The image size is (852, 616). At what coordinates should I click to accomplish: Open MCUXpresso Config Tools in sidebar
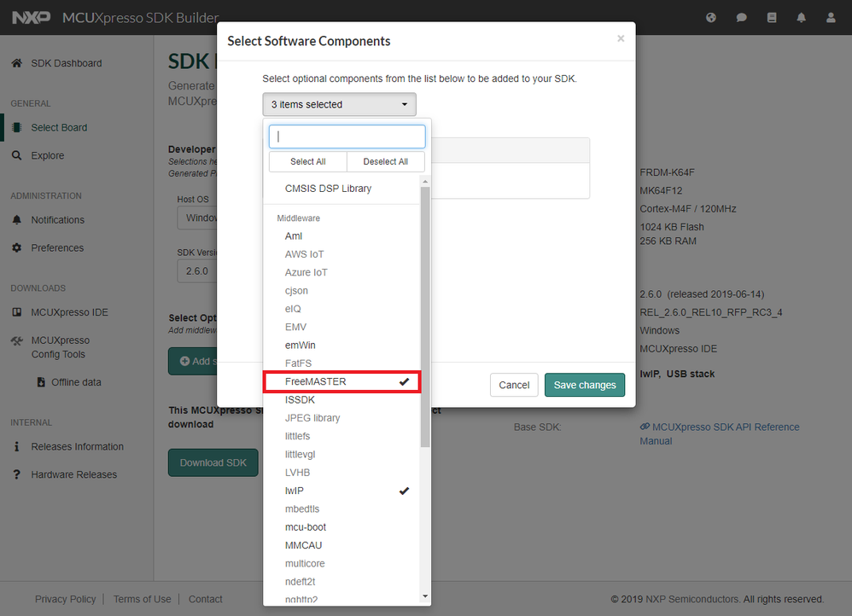(61, 347)
